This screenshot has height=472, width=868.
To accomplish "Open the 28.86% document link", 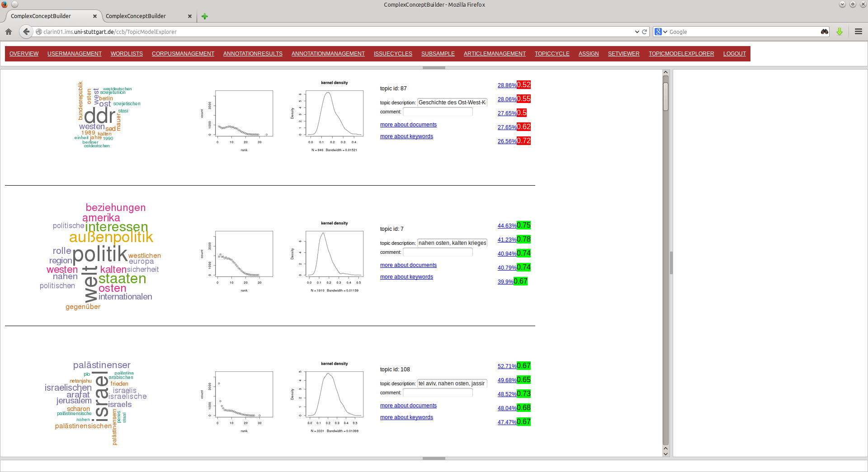I will [x=507, y=85].
